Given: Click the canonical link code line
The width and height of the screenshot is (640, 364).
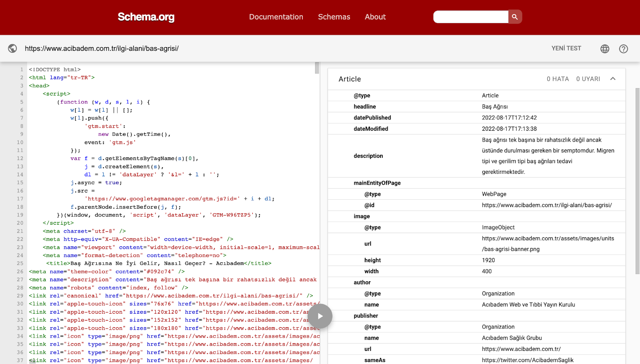Looking at the screenshot, I should (x=171, y=296).
